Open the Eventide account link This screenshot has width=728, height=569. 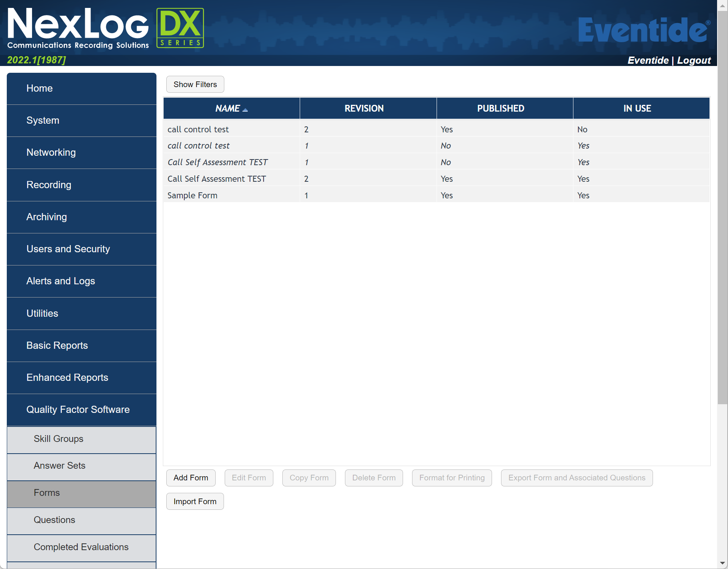point(648,60)
